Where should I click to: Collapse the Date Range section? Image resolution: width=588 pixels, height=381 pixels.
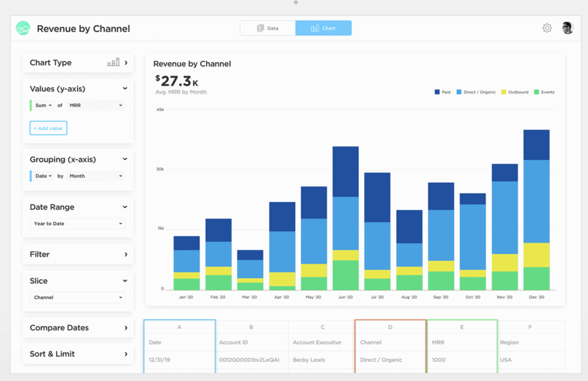point(125,207)
